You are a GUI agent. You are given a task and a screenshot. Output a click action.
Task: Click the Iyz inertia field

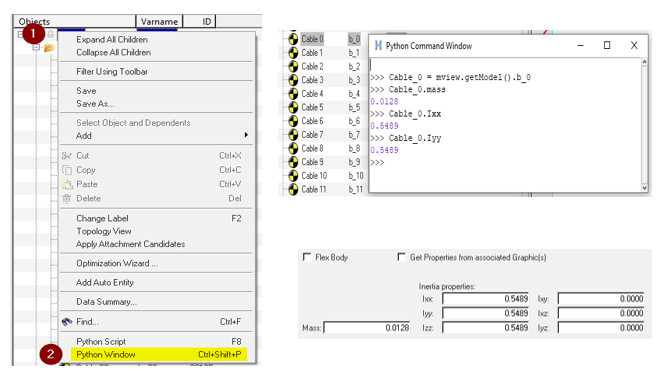pyautogui.click(x=601, y=328)
